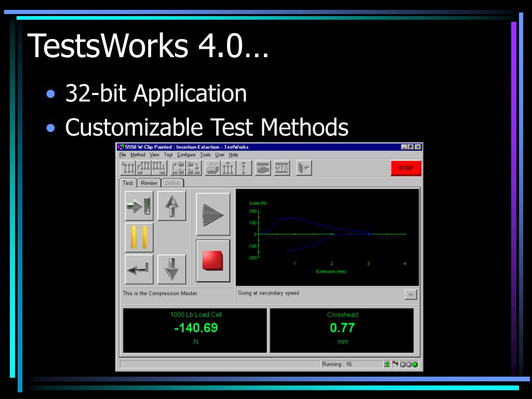Open the Method menu

(x=138, y=155)
